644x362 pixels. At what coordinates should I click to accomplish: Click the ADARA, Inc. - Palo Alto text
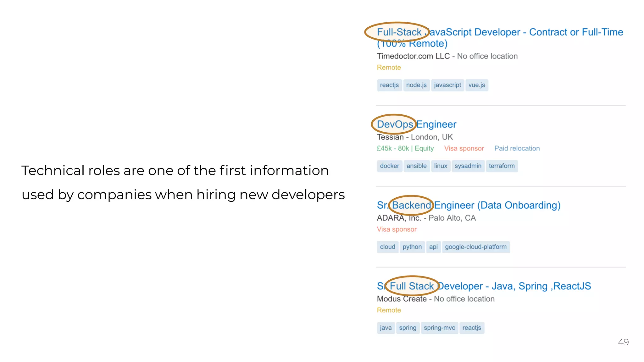[426, 218]
